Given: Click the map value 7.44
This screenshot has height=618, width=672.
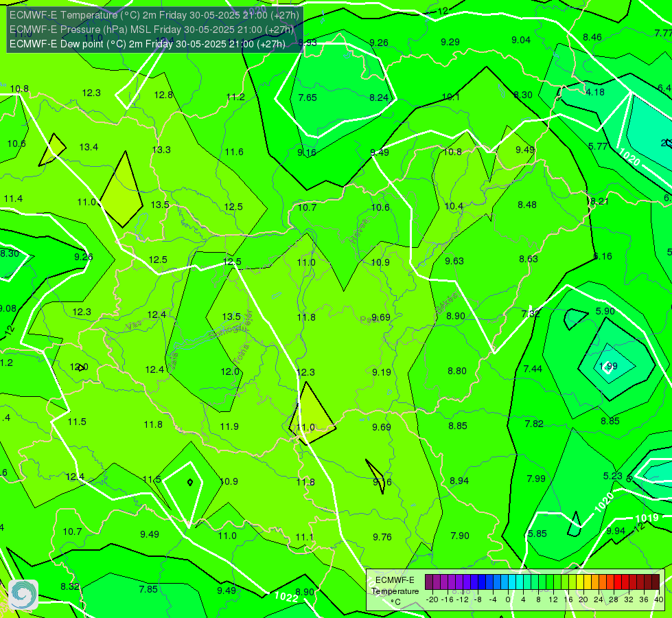Looking at the screenshot, I should [x=533, y=369].
